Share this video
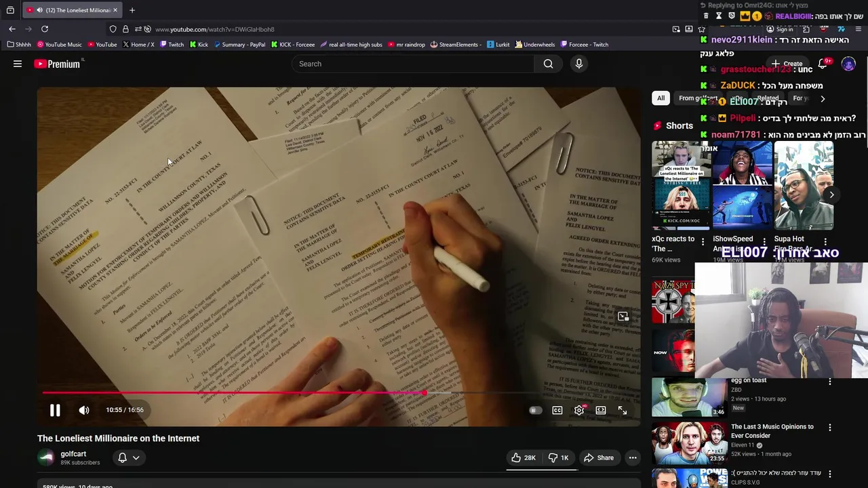Screen dimensions: 868x488 (x=599, y=457)
